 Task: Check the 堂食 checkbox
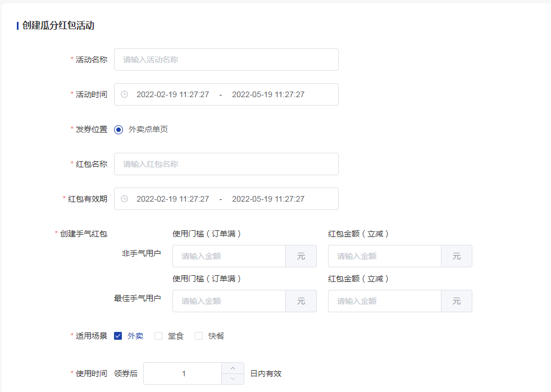pos(158,336)
